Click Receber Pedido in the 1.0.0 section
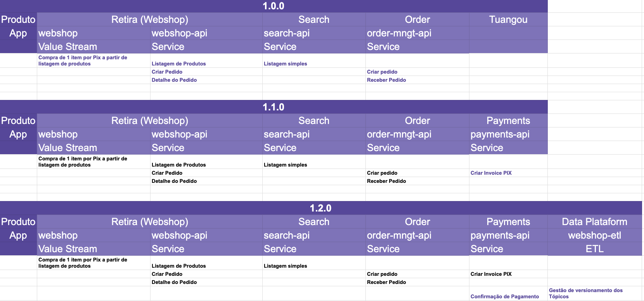Image resolution: width=644 pixels, height=301 pixels. (417, 80)
